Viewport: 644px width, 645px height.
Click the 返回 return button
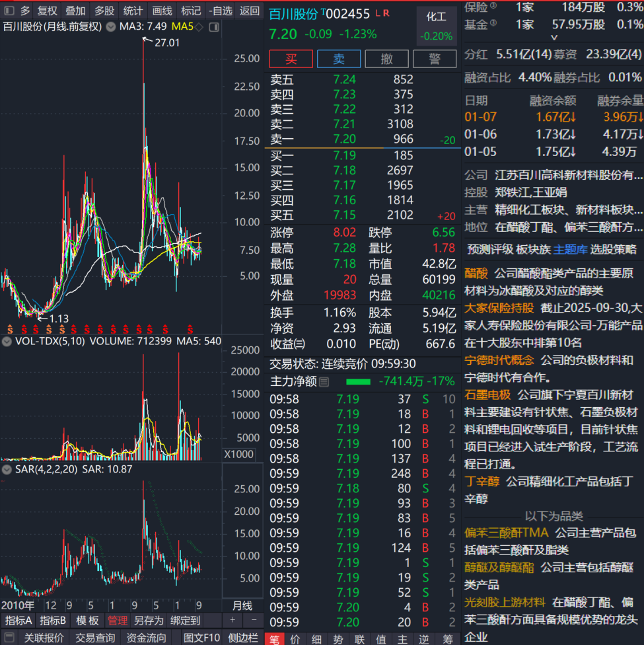pos(250,11)
